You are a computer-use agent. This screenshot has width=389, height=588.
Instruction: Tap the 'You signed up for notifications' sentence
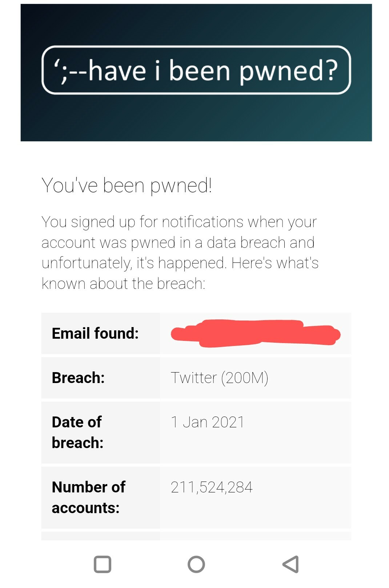[x=179, y=222]
